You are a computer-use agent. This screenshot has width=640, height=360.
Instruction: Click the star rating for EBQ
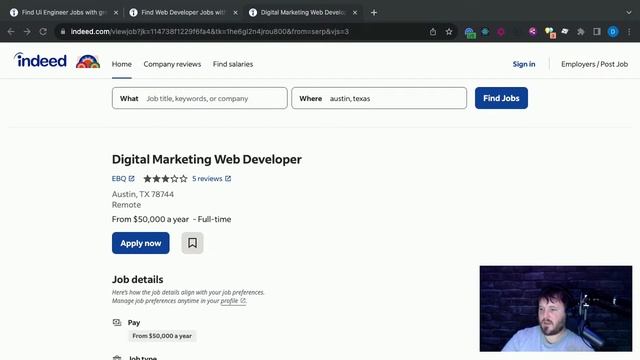[165, 178]
